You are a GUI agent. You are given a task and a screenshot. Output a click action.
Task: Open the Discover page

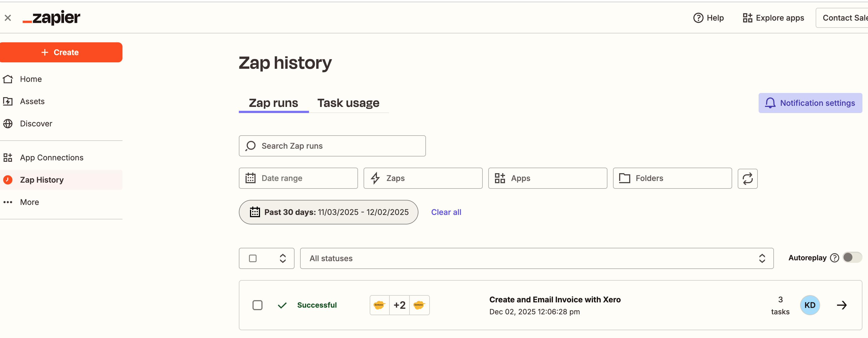36,124
